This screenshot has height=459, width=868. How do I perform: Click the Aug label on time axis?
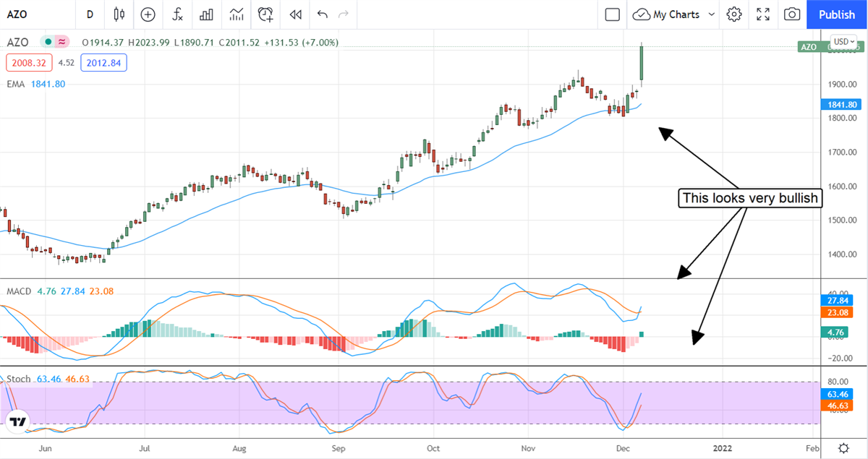239,448
